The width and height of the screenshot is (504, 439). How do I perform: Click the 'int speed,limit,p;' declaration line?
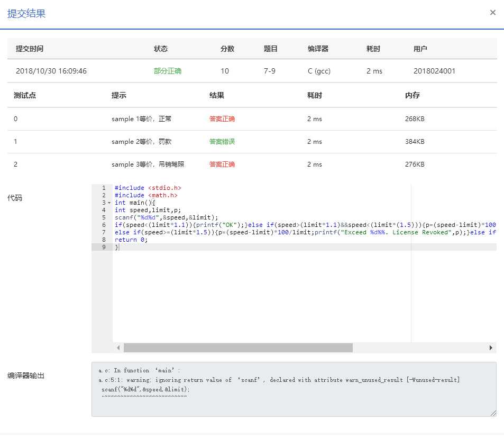148,210
